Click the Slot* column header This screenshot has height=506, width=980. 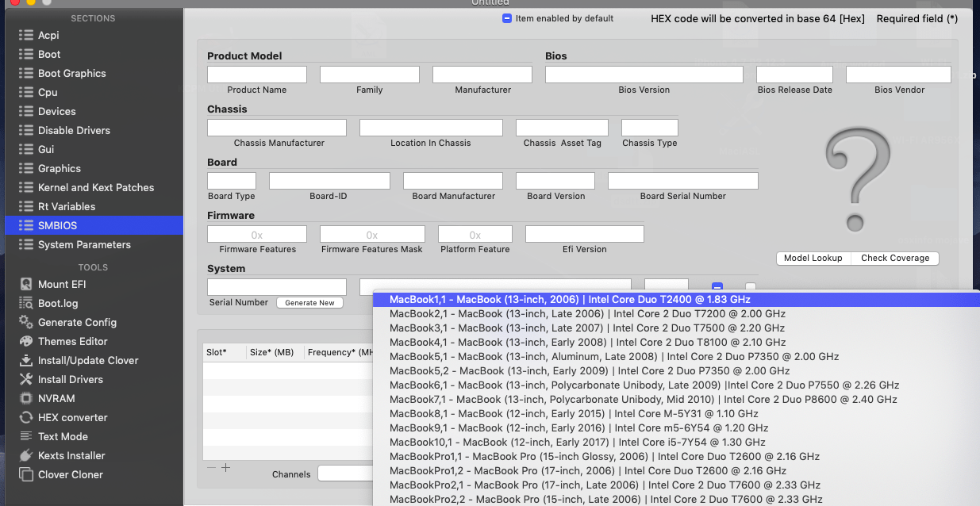(224, 352)
